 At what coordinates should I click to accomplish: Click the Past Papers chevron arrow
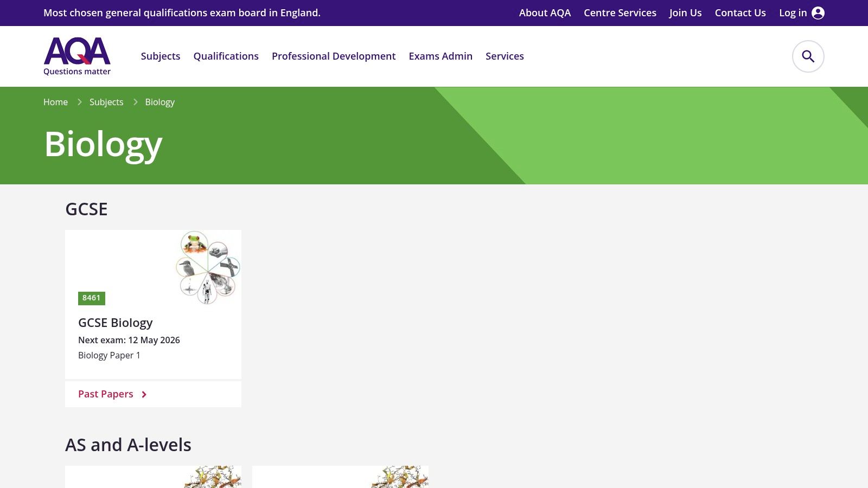tap(144, 395)
